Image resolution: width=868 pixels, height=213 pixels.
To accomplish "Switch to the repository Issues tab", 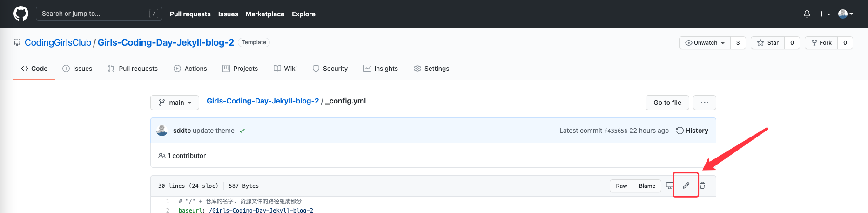I will coord(77,69).
